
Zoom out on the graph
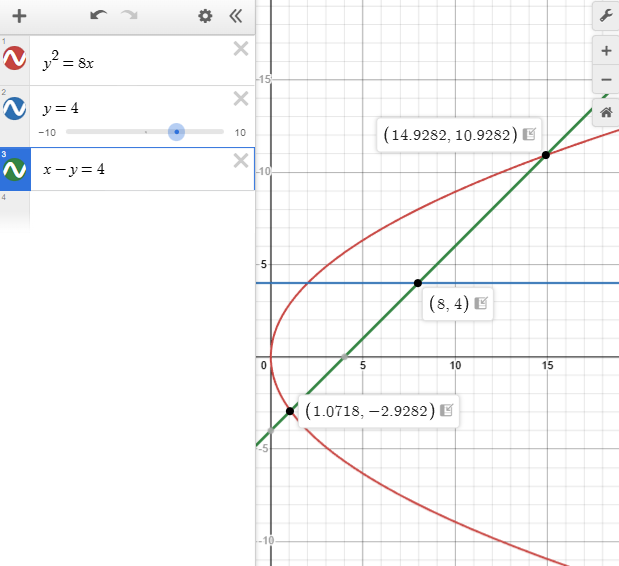tap(604, 80)
